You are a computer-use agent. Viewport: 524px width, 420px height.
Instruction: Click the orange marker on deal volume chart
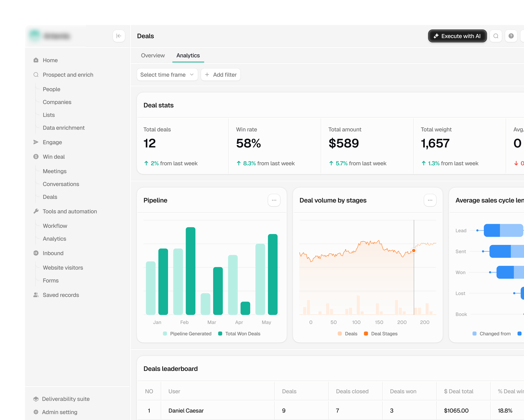tap(414, 251)
